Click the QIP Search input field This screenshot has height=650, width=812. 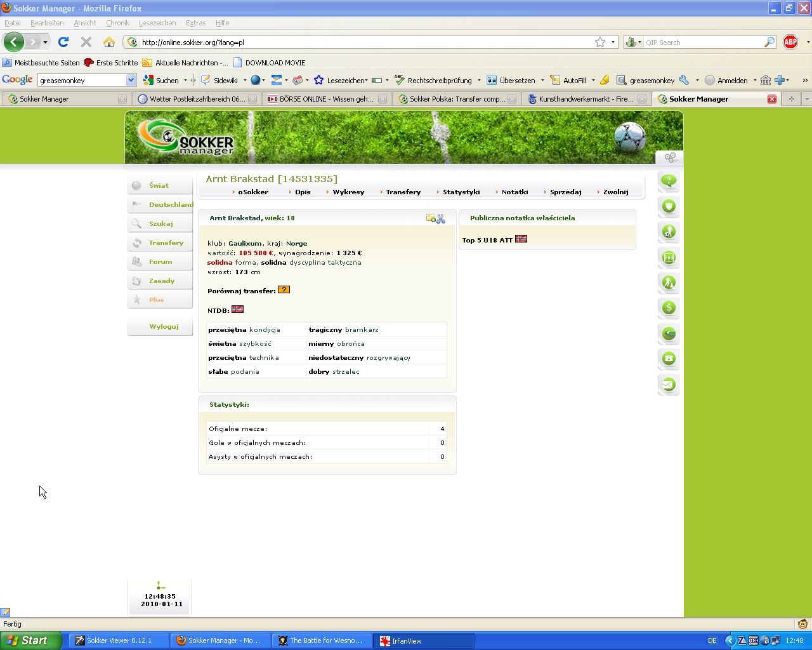(703, 43)
